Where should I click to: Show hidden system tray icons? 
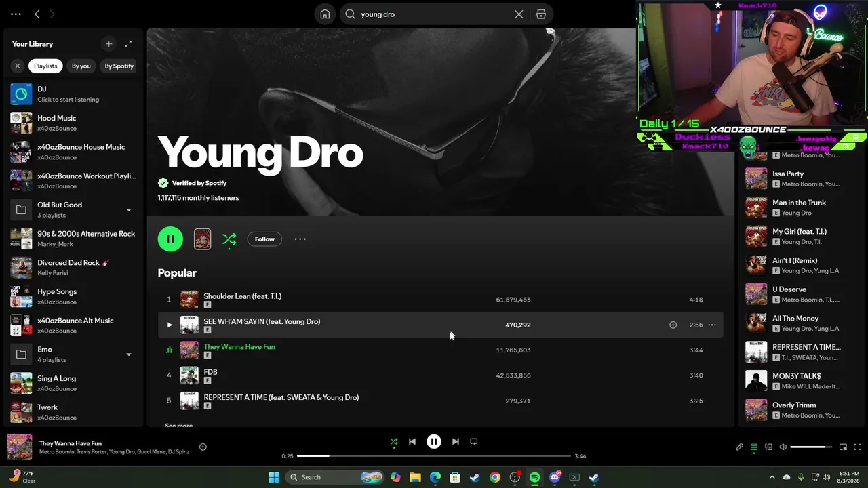point(772,477)
